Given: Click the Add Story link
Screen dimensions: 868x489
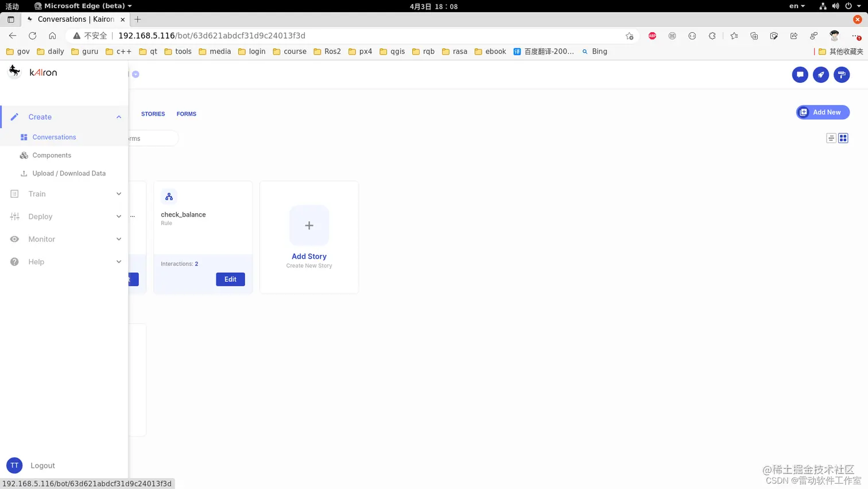Looking at the screenshot, I should point(309,256).
